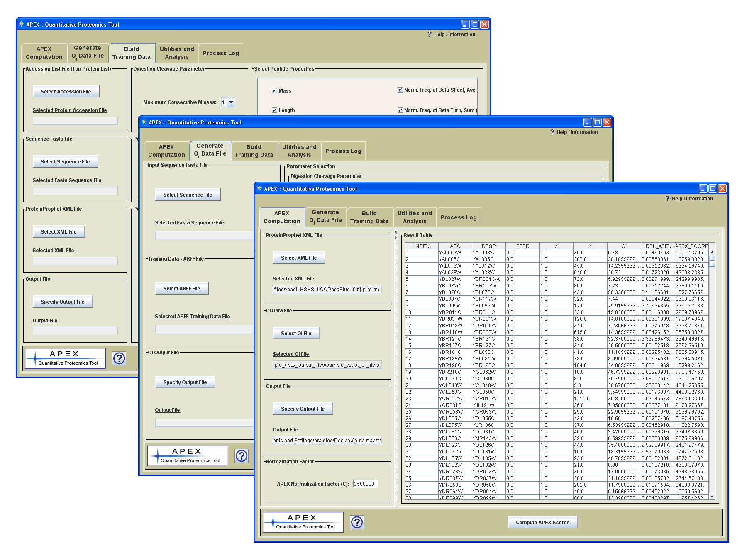The width and height of the screenshot is (747, 560).
Task: Click Selected XML File path field in front window
Action: coord(327,290)
